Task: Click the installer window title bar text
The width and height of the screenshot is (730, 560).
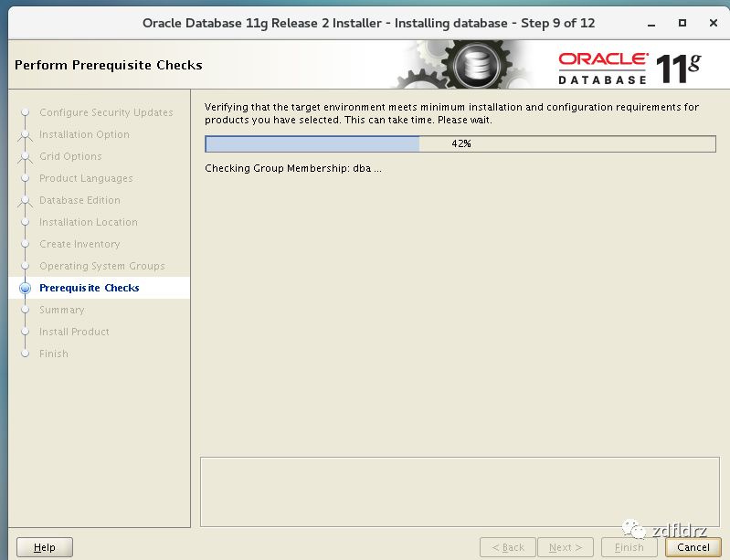Action: click(368, 23)
